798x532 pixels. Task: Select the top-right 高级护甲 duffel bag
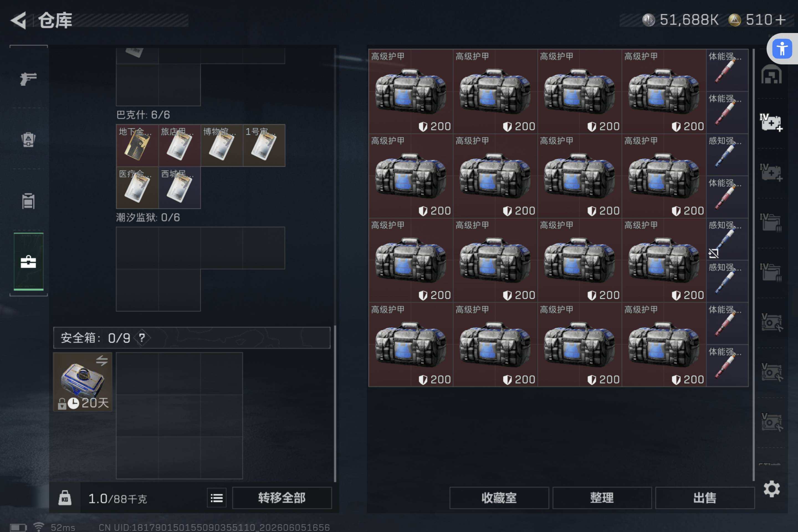pos(664,92)
